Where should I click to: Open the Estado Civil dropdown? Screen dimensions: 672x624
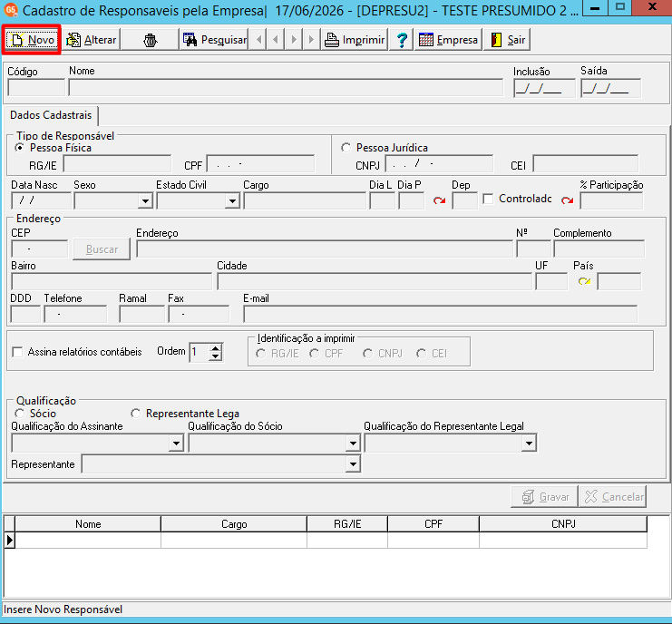coord(232,201)
